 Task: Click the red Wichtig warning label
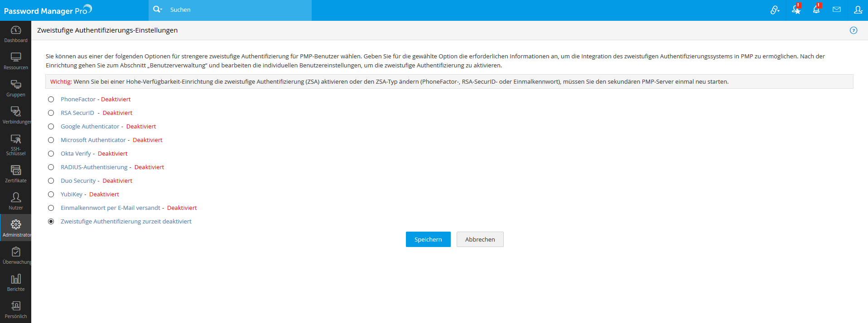[61, 82]
